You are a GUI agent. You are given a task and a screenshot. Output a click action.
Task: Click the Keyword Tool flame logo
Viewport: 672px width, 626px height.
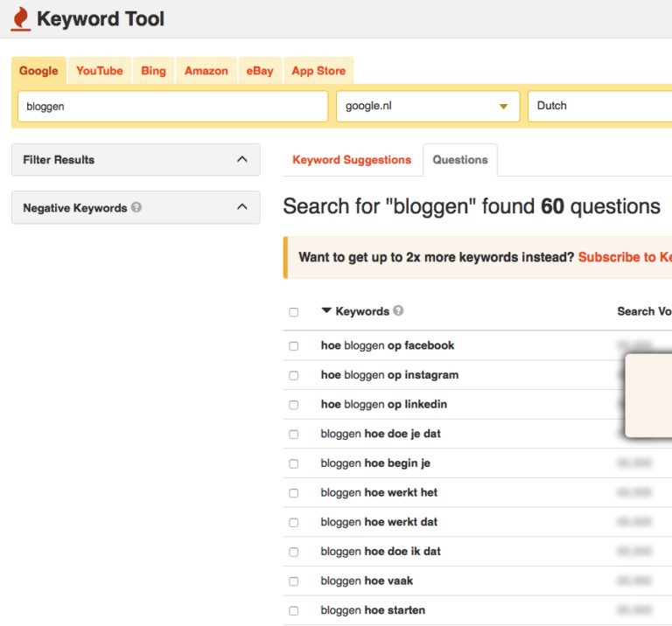21,19
